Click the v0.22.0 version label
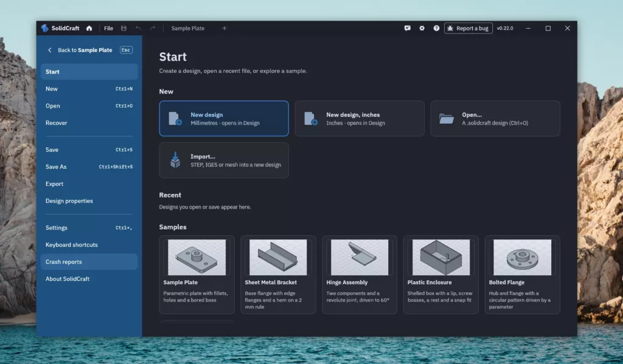The width and height of the screenshot is (623, 364). point(505,28)
